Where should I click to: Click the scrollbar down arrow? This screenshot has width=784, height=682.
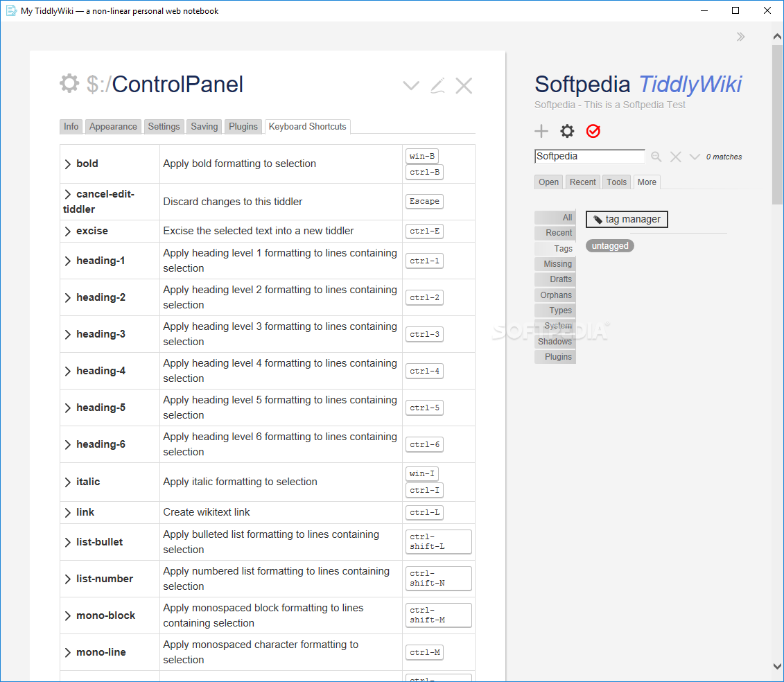778,667
